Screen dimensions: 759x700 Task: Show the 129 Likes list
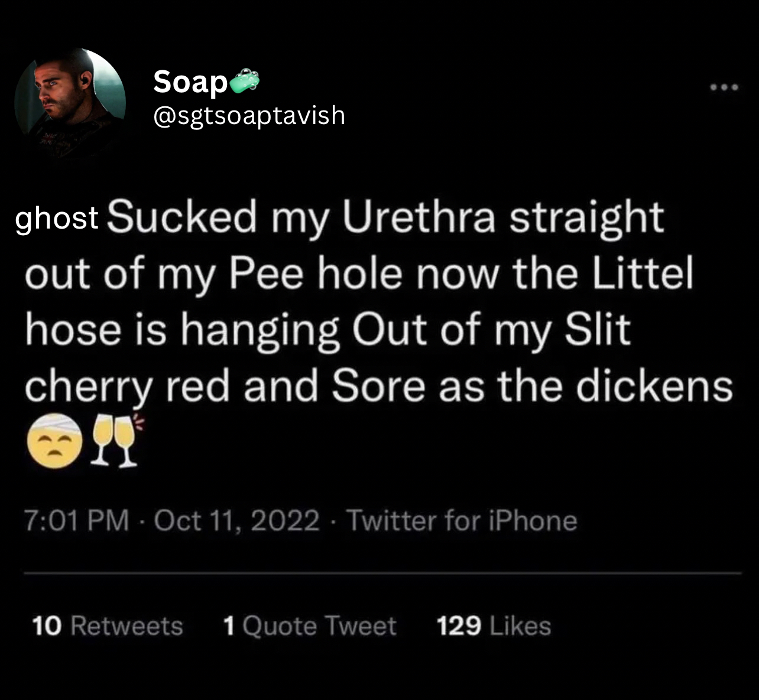click(494, 626)
